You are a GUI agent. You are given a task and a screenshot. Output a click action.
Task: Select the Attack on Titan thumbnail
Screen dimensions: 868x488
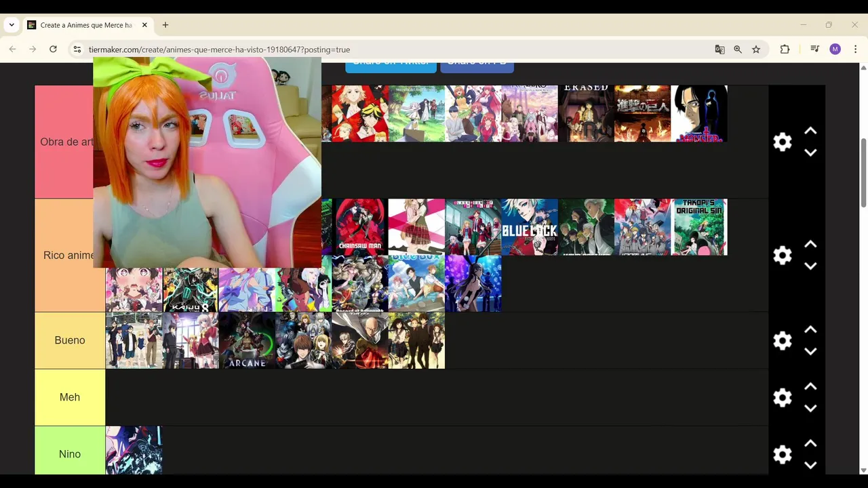click(642, 113)
